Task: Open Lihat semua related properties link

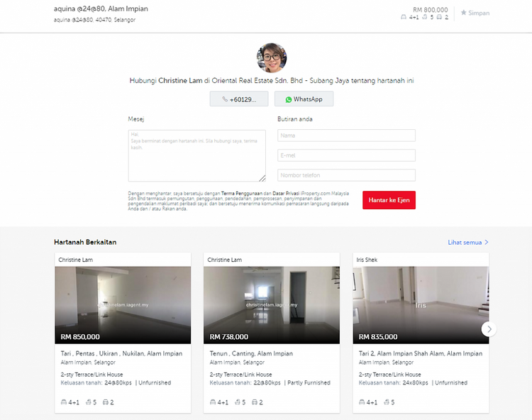Action: [x=468, y=242]
